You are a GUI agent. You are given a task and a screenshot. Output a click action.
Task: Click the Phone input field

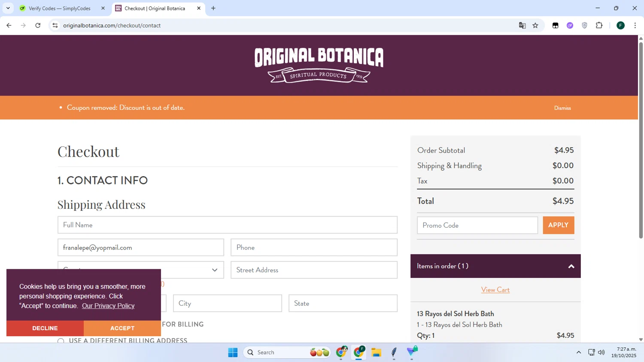314,247
